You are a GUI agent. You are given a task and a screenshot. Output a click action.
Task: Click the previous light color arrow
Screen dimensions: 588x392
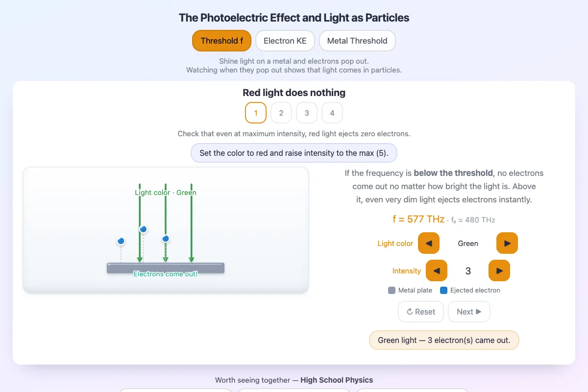(429, 243)
